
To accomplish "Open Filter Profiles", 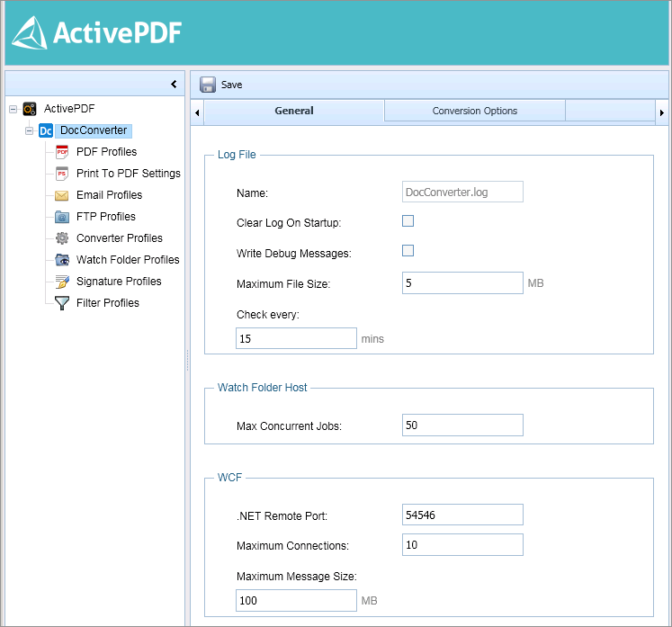I will pos(108,303).
